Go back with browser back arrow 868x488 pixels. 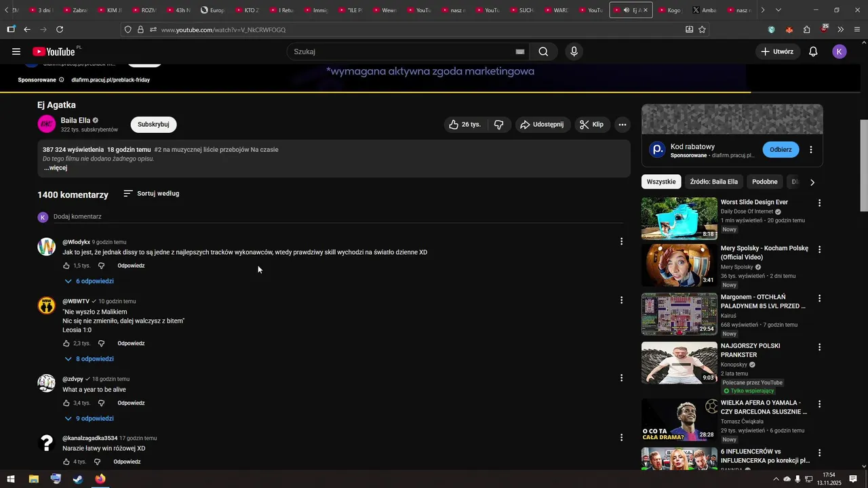click(x=27, y=30)
